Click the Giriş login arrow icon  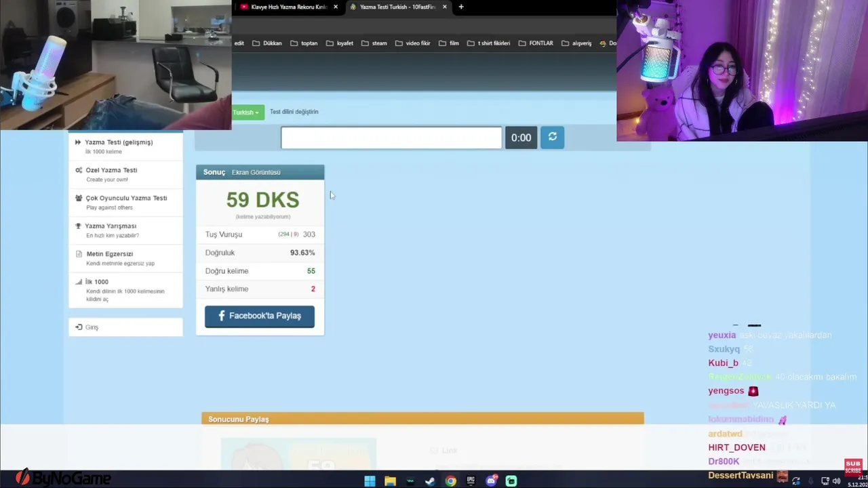click(79, 327)
